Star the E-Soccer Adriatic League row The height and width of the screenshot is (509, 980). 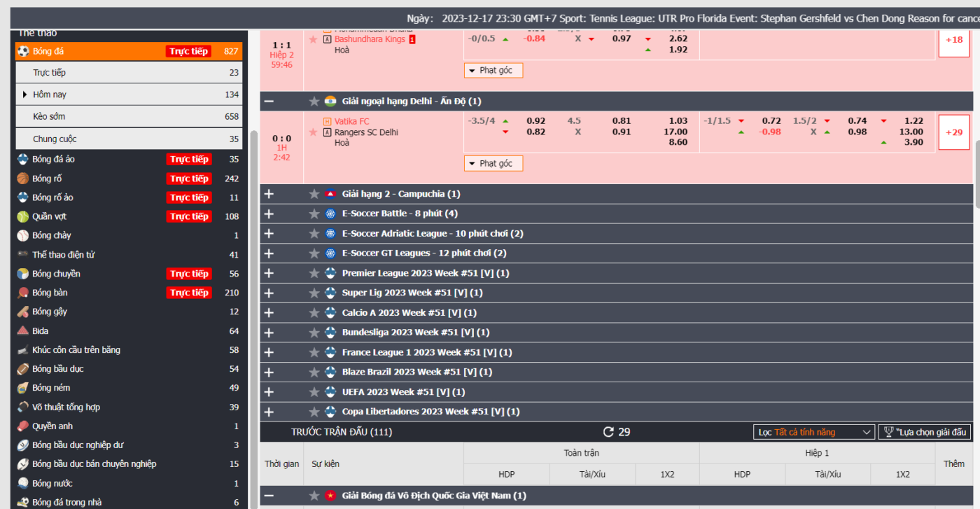point(314,233)
